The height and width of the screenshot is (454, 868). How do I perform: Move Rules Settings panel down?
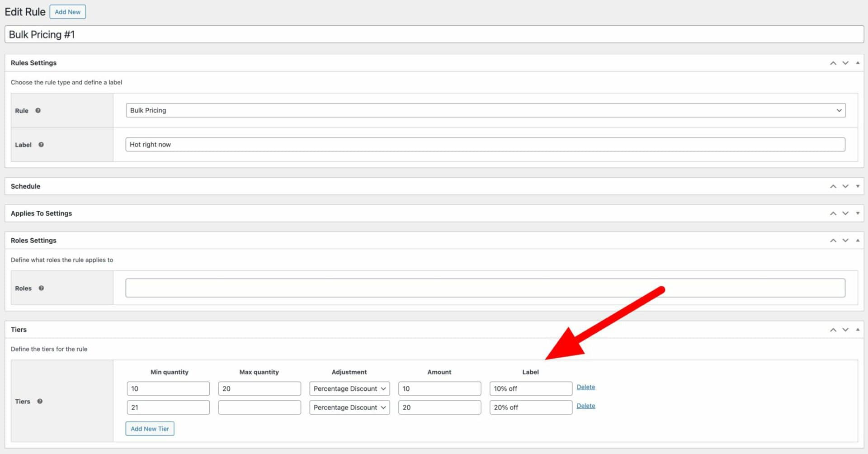click(845, 63)
